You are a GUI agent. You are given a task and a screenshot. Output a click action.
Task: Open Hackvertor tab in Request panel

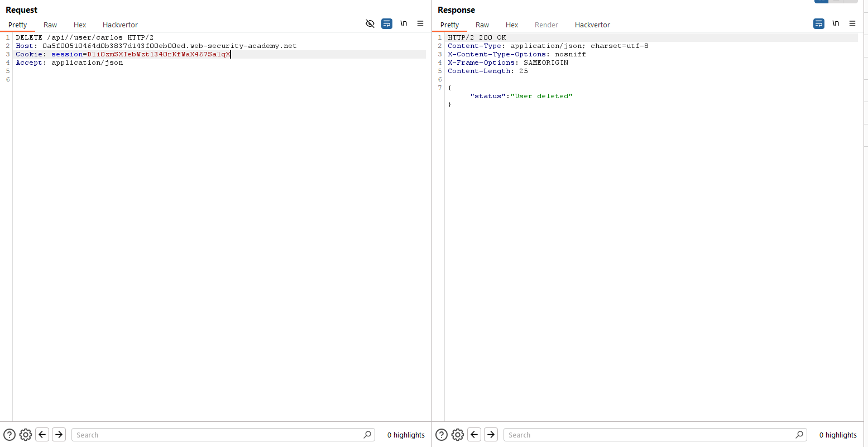pyautogui.click(x=120, y=25)
